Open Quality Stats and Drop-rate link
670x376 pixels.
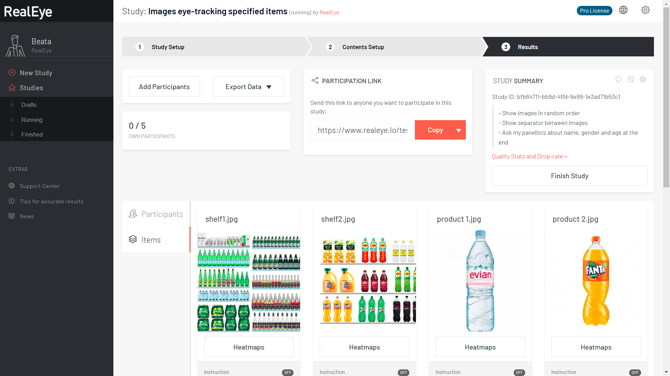(529, 156)
